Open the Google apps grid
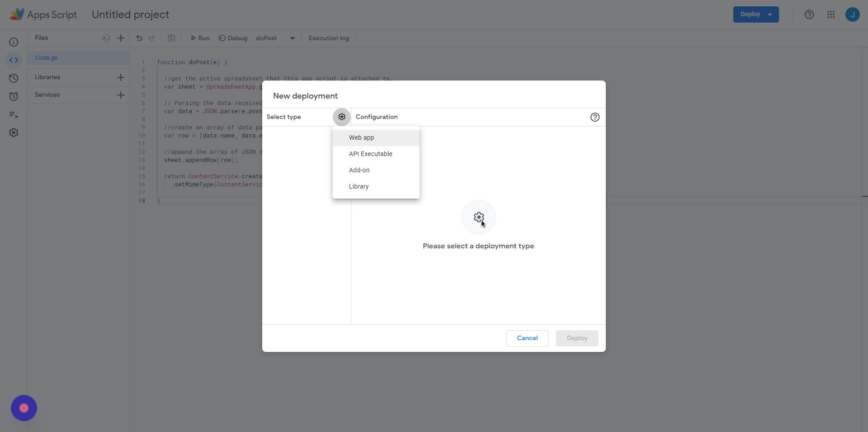The image size is (868, 432). [x=831, y=14]
